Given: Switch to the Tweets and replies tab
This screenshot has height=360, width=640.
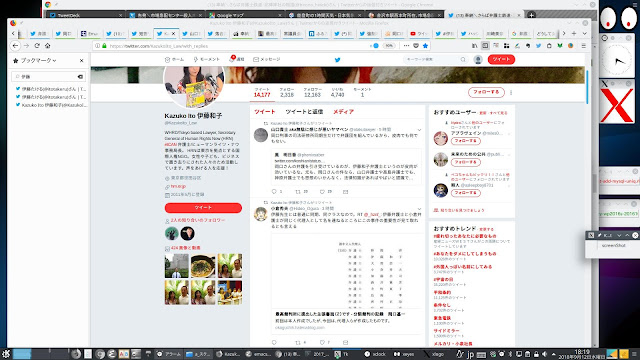Looking at the screenshot, I should tap(304, 112).
